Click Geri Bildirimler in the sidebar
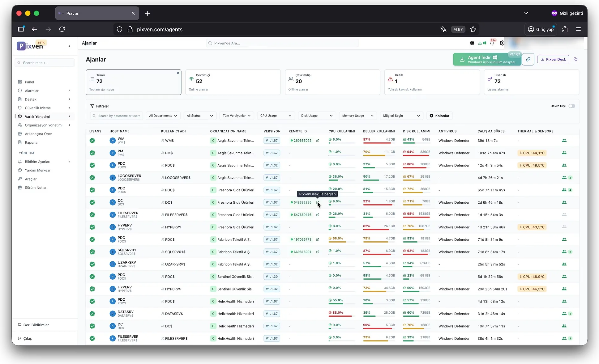The height and width of the screenshot is (364, 599). (33, 325)
